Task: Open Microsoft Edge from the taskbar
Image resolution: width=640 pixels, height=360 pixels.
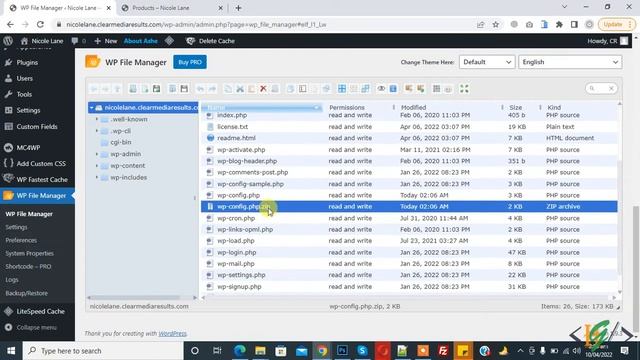Action: (x=240, y=351)
